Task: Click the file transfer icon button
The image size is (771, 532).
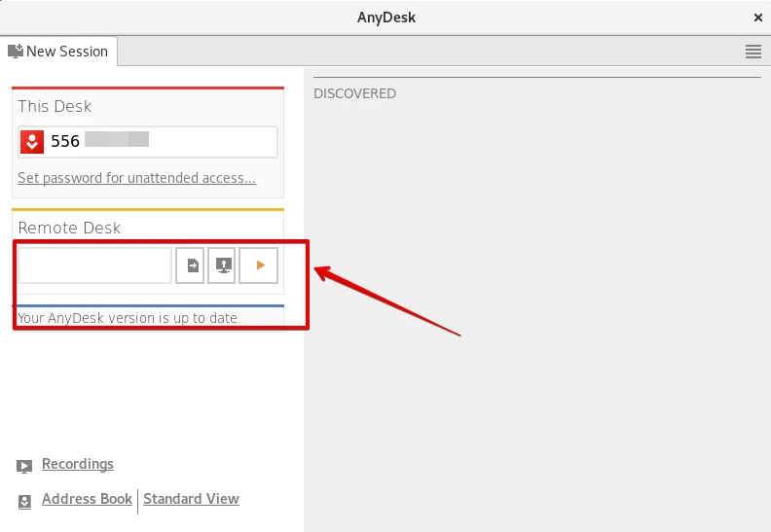Action: pyautogui.click(x=190, y=266)
